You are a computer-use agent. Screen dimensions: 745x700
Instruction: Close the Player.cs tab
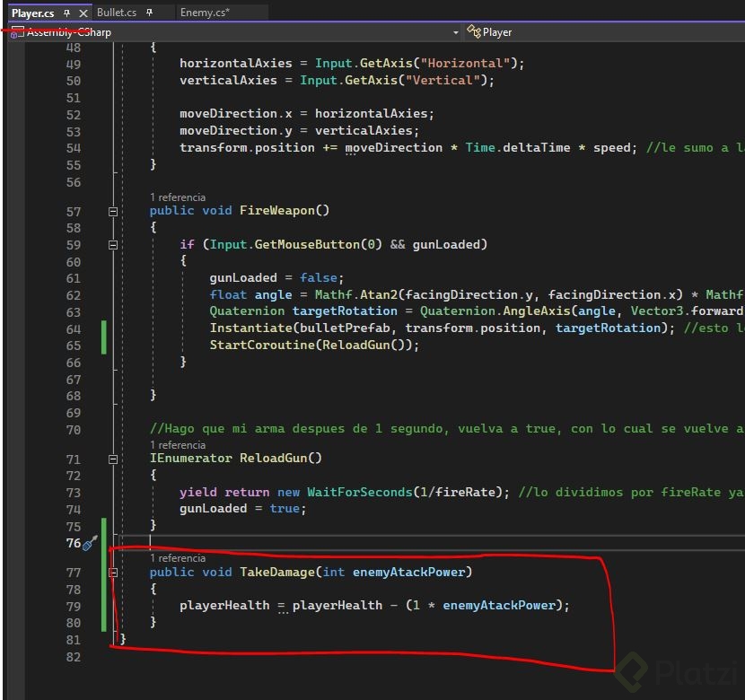pos(83,13)
